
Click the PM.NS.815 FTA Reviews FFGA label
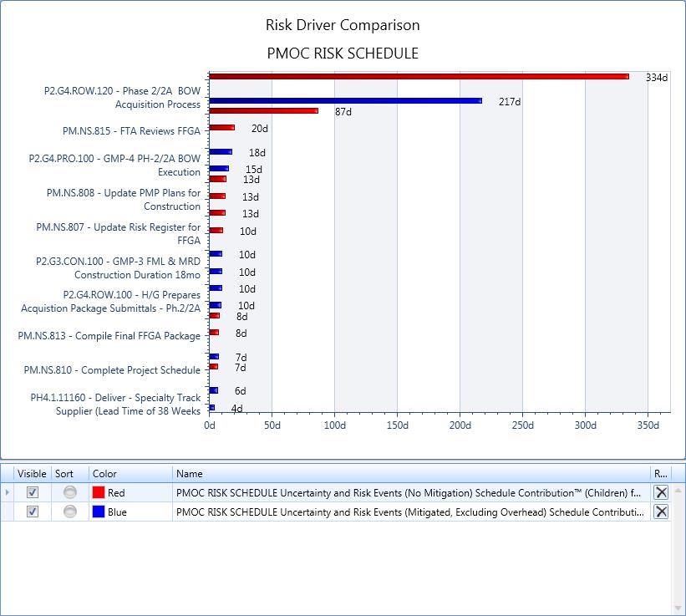click(x=131, y=130)
